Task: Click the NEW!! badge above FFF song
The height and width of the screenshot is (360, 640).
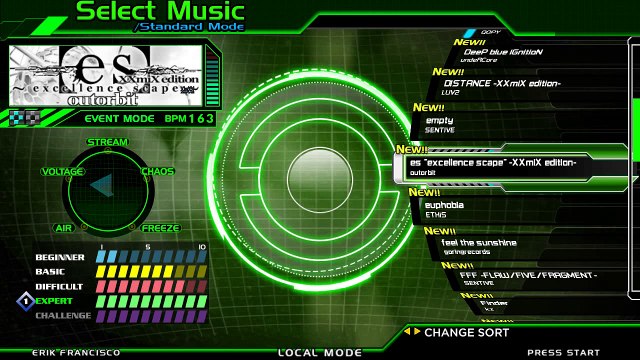Action: tap(457, 265)
